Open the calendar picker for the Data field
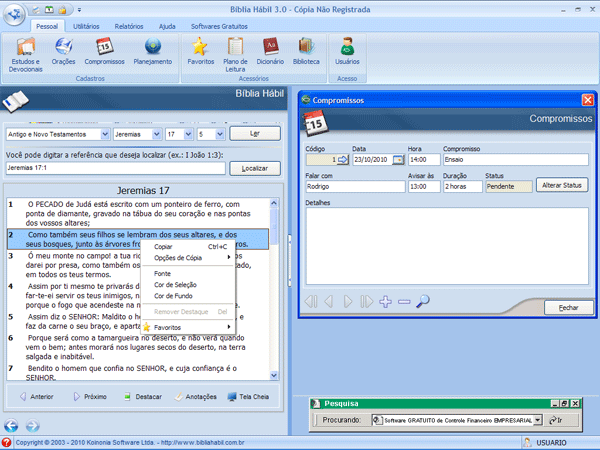This screenshot has width=600, height=450. (398, 159)
